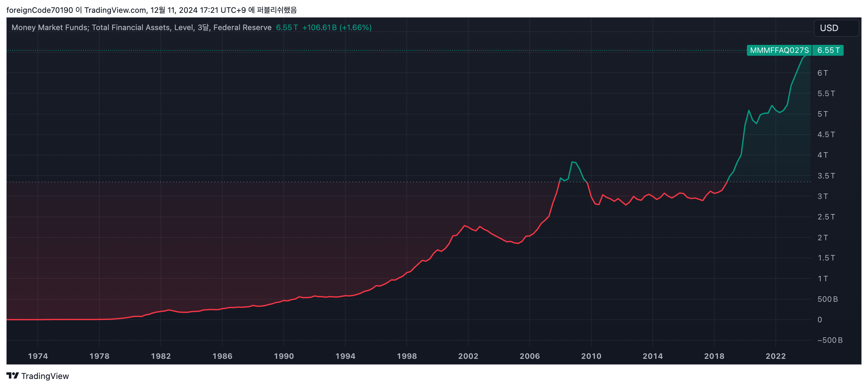Click the 2006 time axis label
Screen dimensions: 868x387
[x=530, y=356]
